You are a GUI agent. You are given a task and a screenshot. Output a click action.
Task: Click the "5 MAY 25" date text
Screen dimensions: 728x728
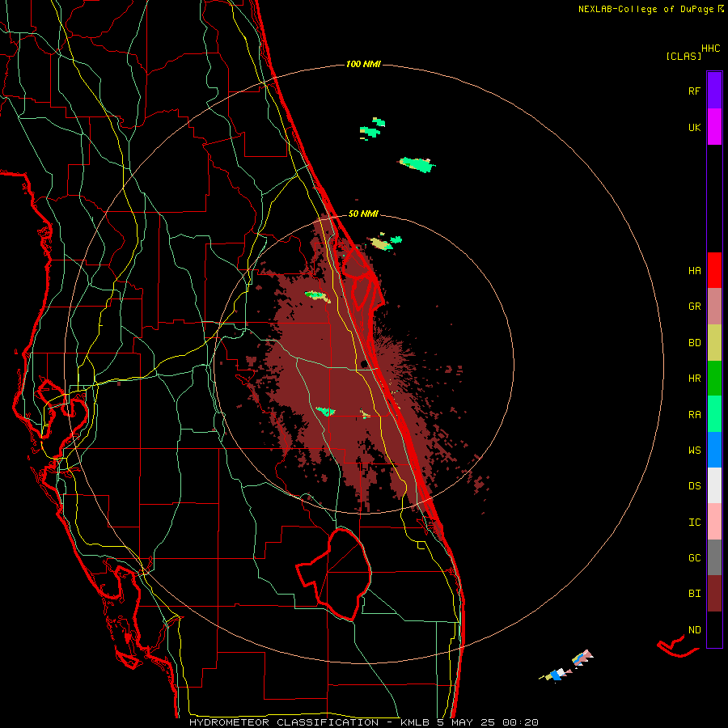click(466, 722)
